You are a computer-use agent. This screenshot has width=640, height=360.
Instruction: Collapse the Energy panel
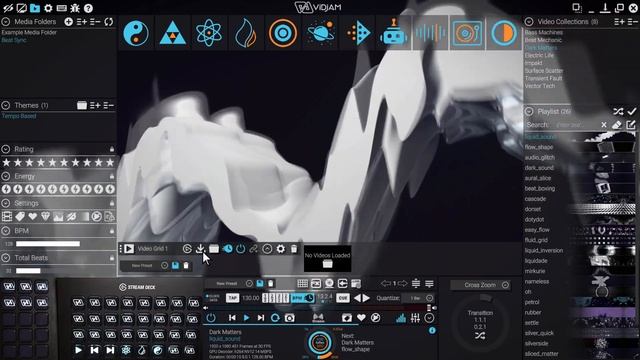(x=6, y=176)
